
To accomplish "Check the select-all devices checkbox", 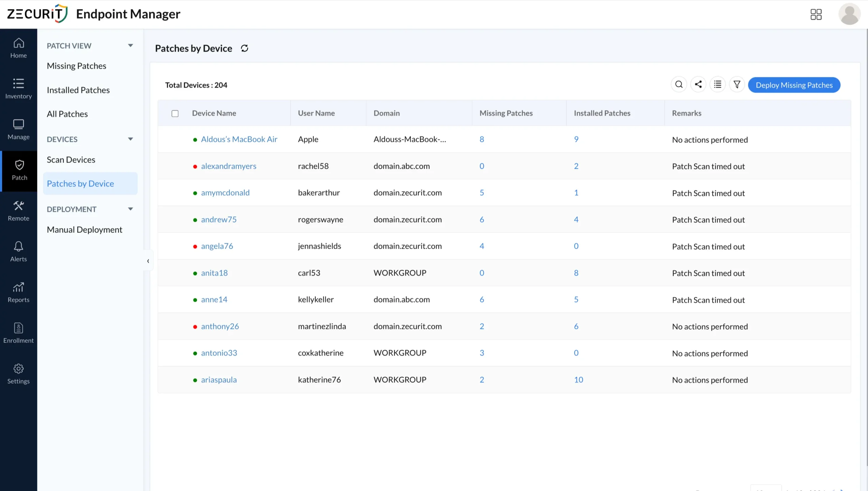I will pos(175,114).
